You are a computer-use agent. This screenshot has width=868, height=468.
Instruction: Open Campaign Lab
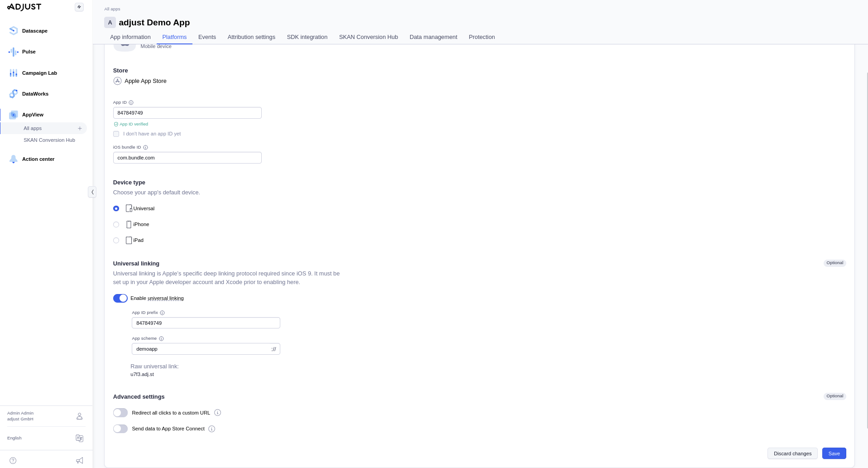coord(39,73)
